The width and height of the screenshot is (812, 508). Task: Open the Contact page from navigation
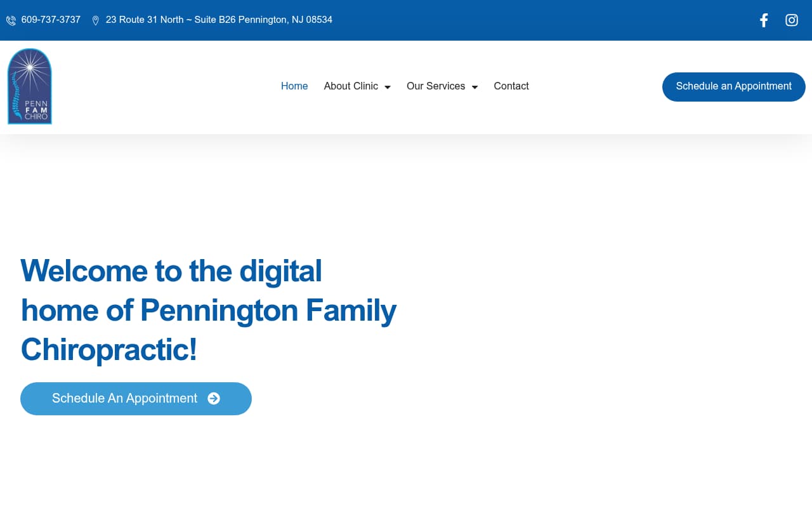[x=511, y=86]
